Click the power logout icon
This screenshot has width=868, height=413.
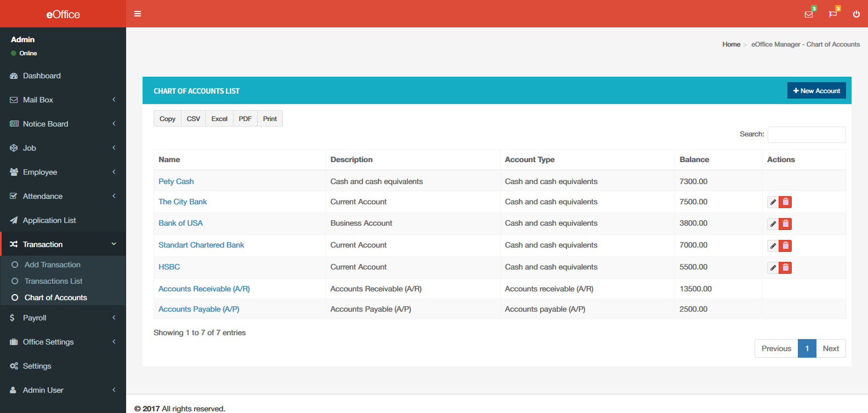coord(856,14)
